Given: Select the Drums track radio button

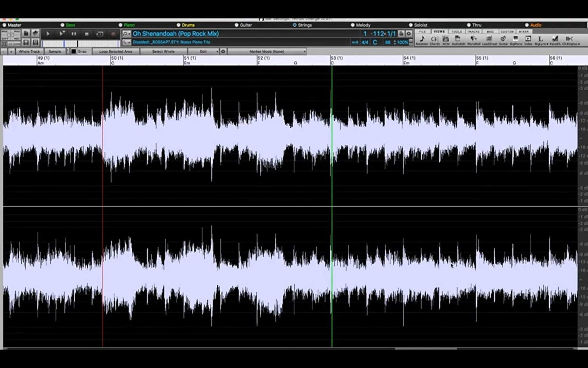Looking at the screenshot, I should point(179,25).
